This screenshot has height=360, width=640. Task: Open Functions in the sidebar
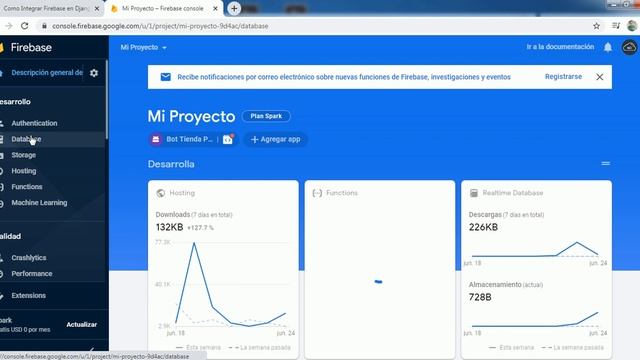(27, 187)
